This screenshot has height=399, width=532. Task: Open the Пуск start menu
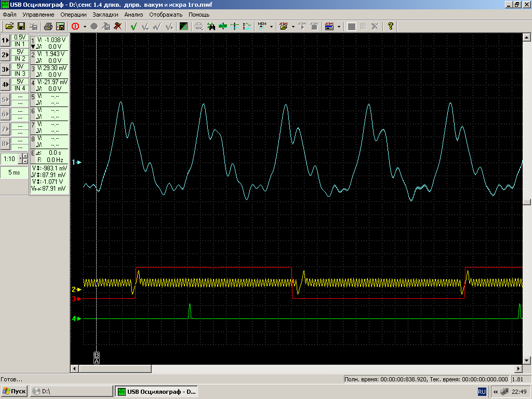(14, 391)
